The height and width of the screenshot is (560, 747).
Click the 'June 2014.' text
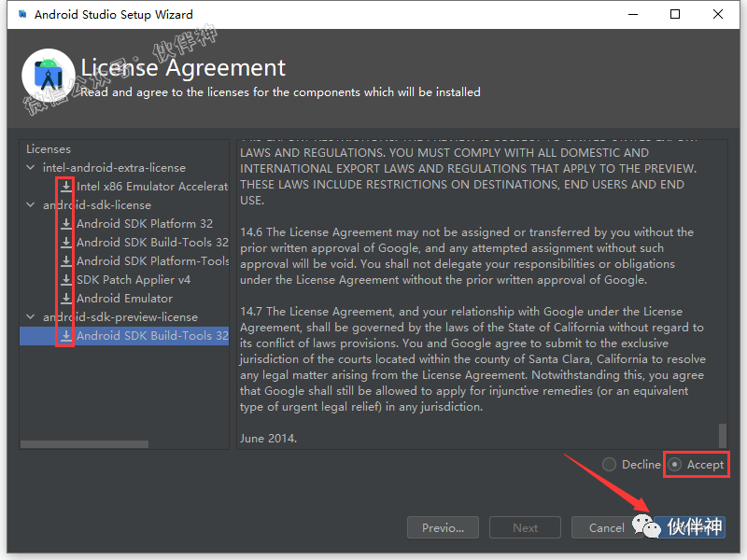(268, 438)
